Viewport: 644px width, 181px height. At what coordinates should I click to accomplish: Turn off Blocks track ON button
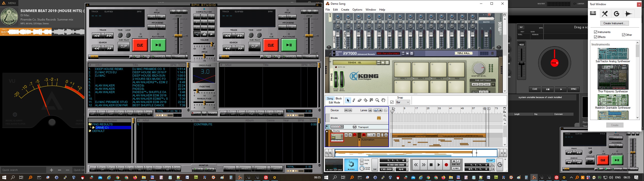point(379,118)
